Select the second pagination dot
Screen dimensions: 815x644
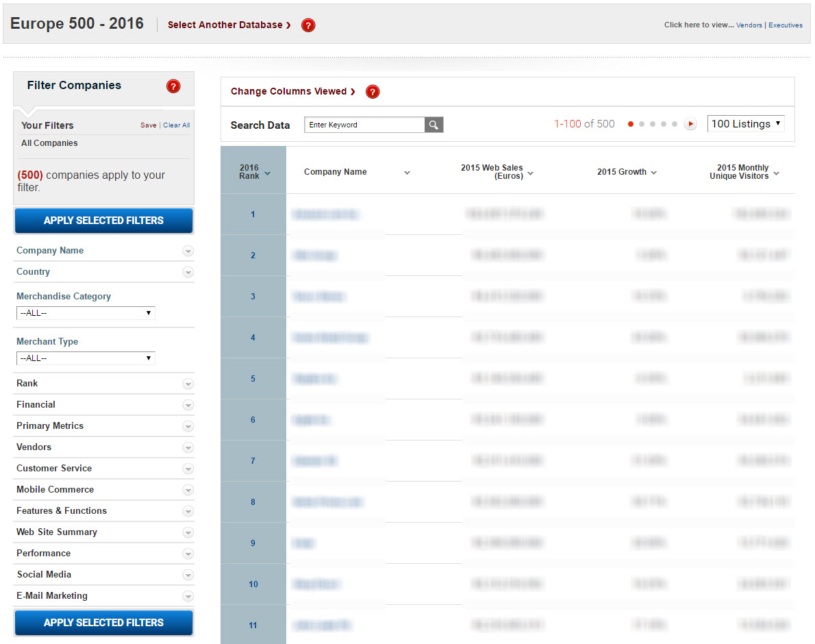(x=642, y=124)
